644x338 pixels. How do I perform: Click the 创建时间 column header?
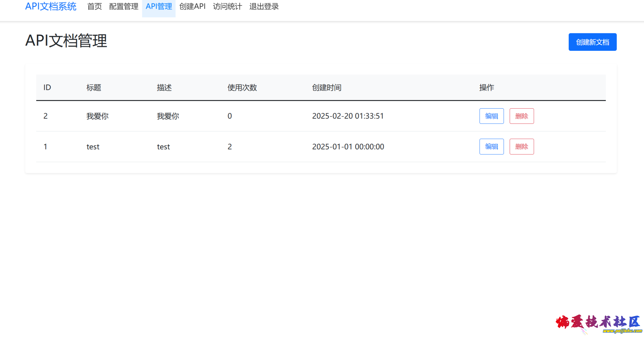(x=326, y=88)
